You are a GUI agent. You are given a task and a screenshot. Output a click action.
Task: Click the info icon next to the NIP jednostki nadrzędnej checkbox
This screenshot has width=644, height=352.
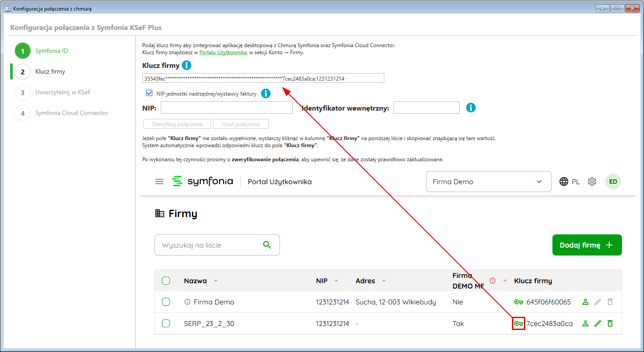[265, 93]
